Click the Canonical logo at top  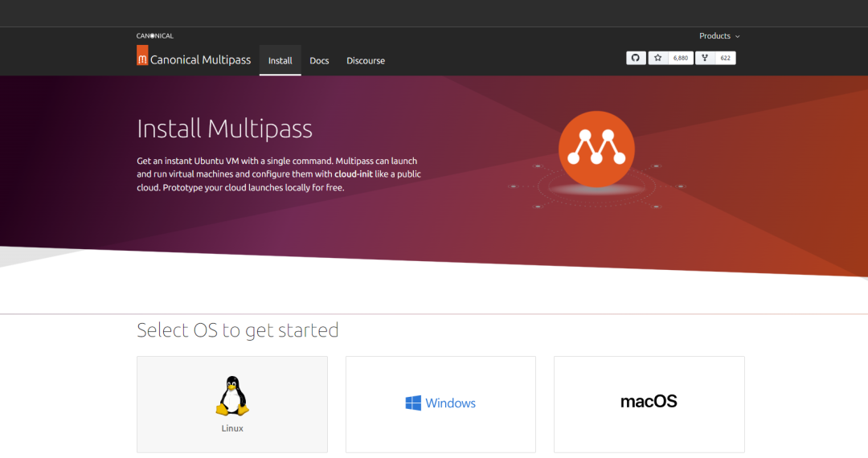tap(155, 36)
